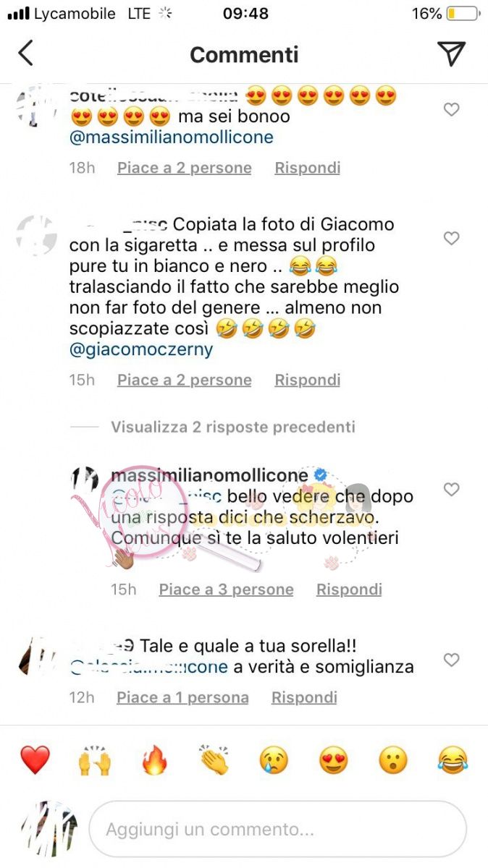The width and height of the screenshot is (488, 868).
Task: Insert the red heart emoji reaction
Action: click(x=35, y=760)
